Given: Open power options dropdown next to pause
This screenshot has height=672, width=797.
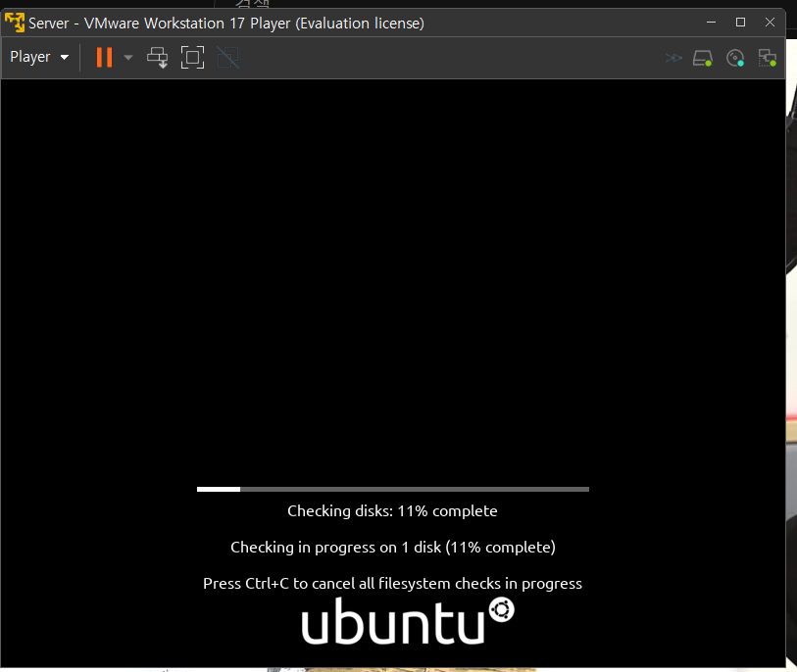Looking at the screenshot, I should tap(128, 58).
